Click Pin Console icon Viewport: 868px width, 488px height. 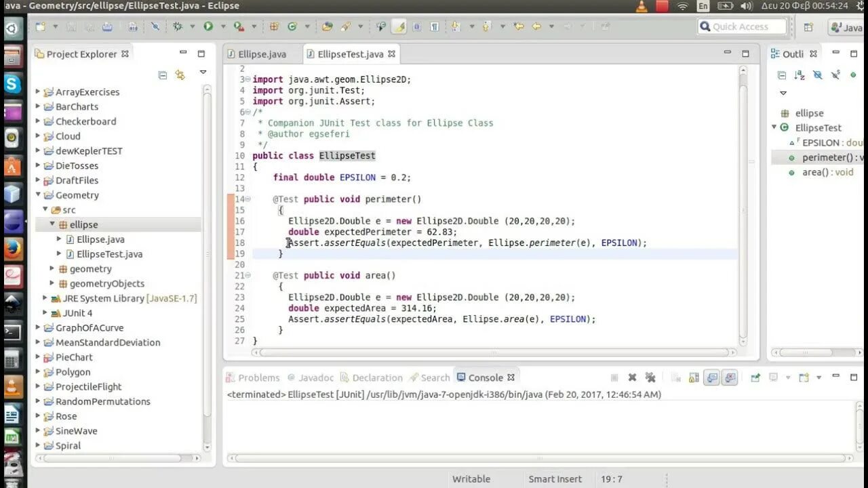pos(755,378)
